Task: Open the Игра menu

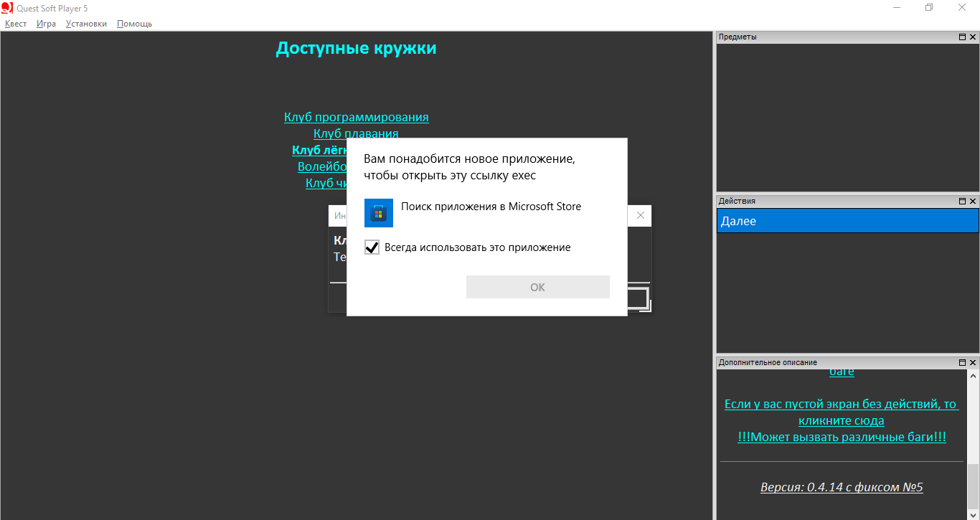Action: pos(46,24)
